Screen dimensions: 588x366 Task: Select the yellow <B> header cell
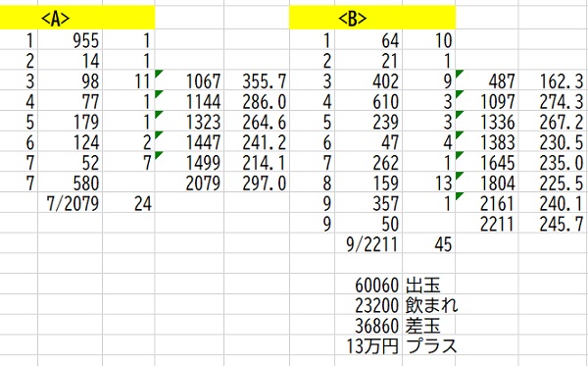point(372,18)
